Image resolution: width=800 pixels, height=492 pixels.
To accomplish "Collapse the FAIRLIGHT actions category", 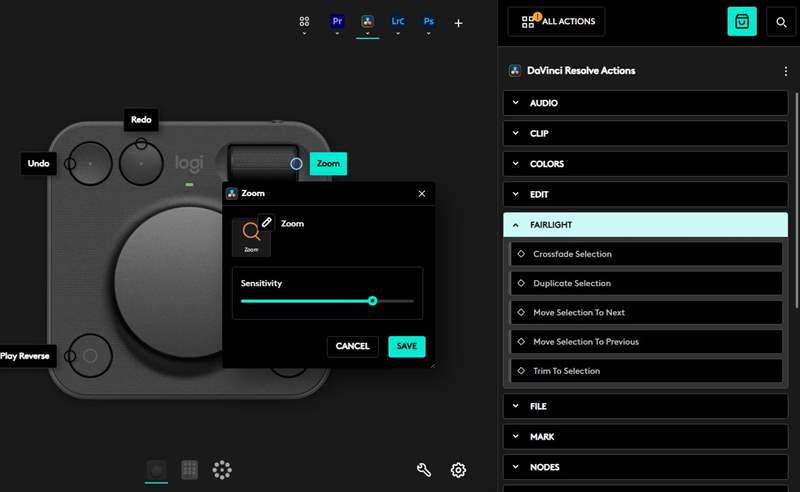I will [645, 225].
